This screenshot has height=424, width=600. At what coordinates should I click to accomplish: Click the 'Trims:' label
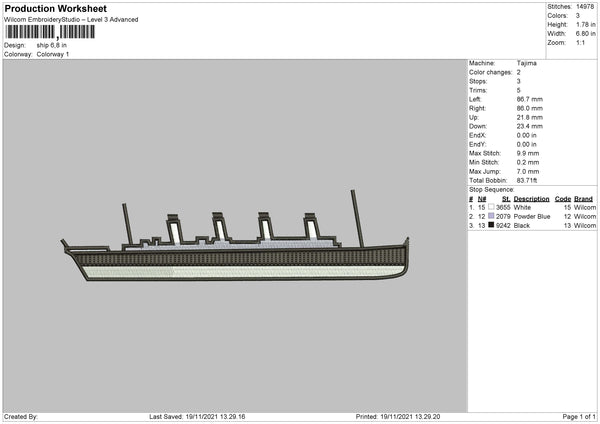(x=478, y=90)
